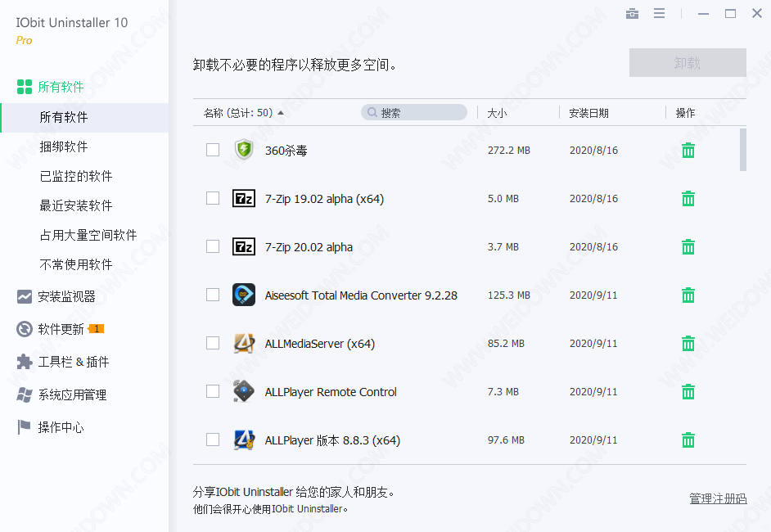Delete Aiseesoft Total Media Converter via trash icon

(x=688, y=295)
